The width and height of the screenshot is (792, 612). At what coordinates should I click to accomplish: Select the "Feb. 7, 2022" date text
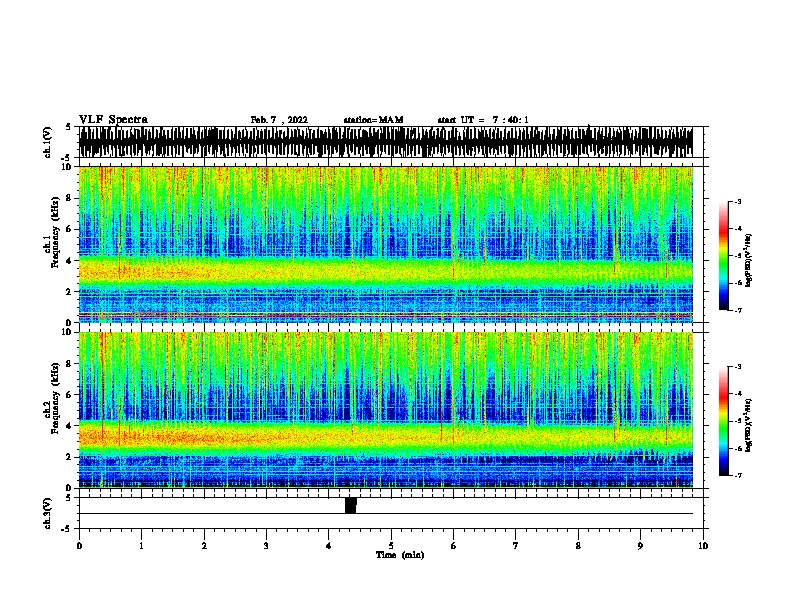coord(279,120)
